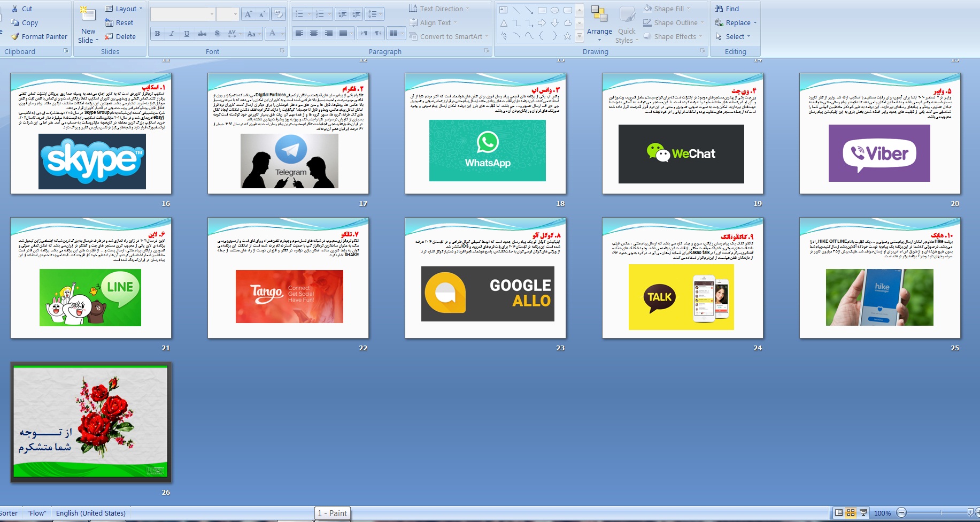The height and width of the screenshot is (522, 980).
Task: Decrease font size with Shrink Font
Action: pyautogui.click(x=262, y=14)
